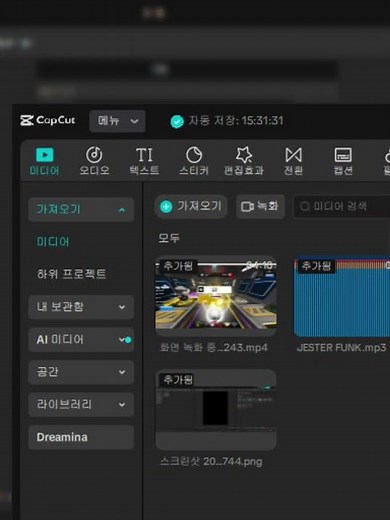Expand the 공간 section
The height and width of the screenshot is (520, 390).
click(81, 372)
